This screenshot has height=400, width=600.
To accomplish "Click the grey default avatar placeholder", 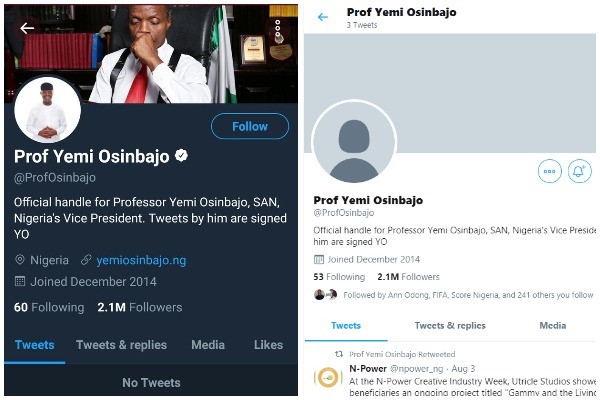I will [354, 142].
